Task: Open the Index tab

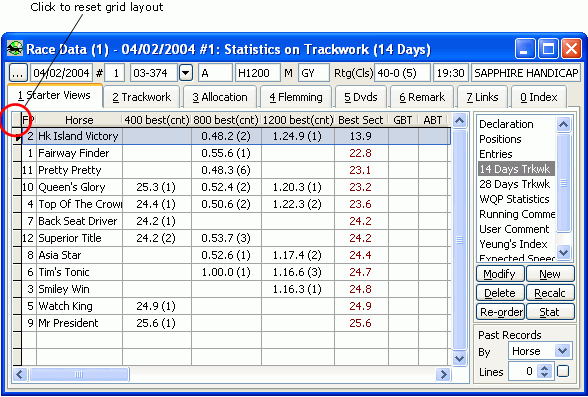Action: tap(539, 97)
